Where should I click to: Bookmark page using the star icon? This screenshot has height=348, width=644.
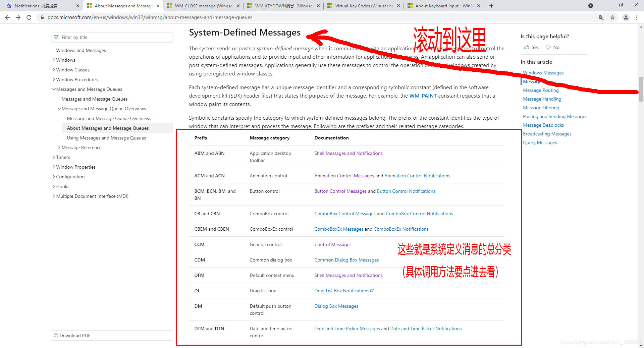point(613,17)
